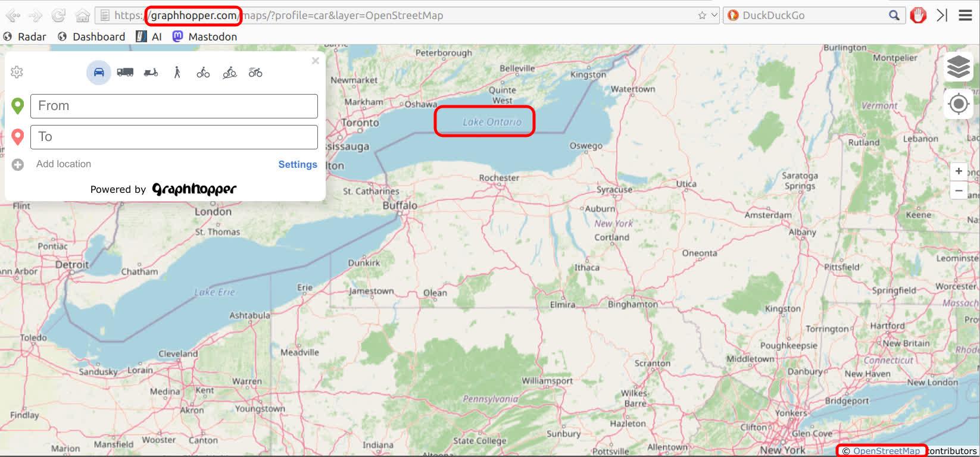This screenshot has height=457, width=980.
Task: Expand the address bar history dropdown
Action: (x=714, y=15)
